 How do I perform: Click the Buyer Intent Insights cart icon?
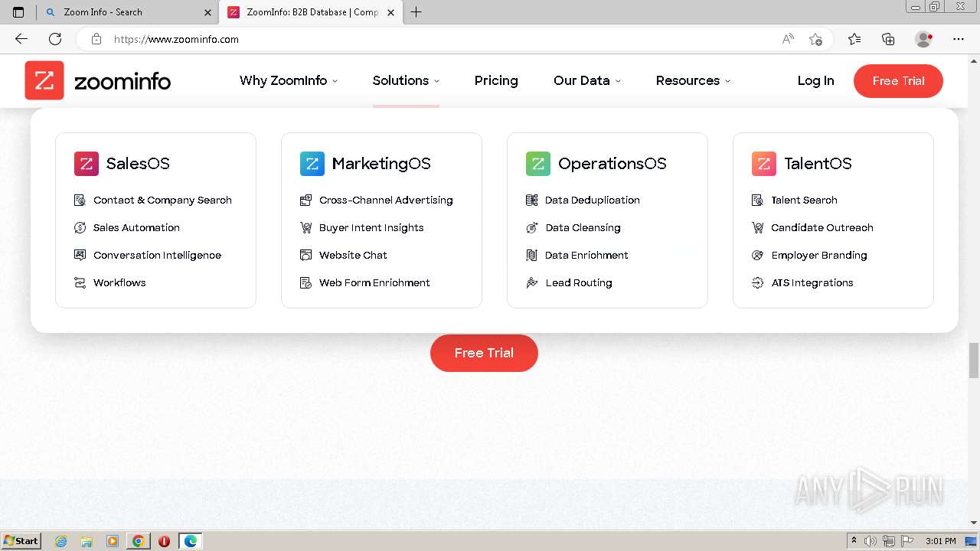tap(305, 227)
